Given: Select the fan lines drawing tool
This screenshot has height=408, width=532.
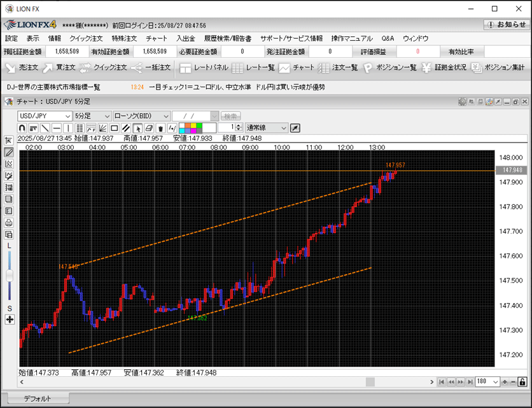Looking at the screenshot, I should [x=103, y=128].
